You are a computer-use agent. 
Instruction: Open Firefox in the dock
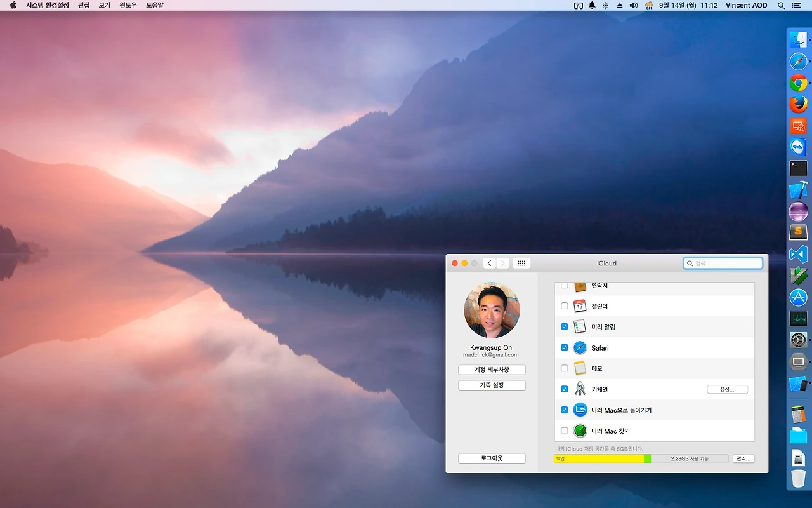click(798, 104)
